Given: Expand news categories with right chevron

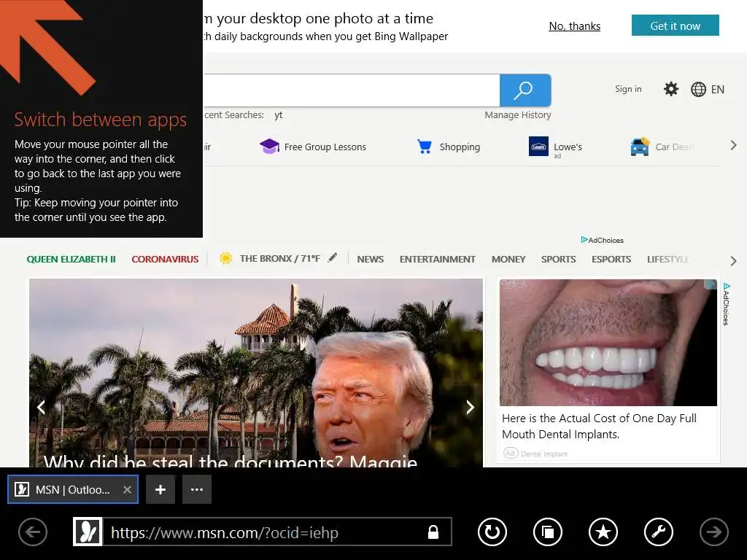Looking at the screenshot, I should (x=734, y=261).
